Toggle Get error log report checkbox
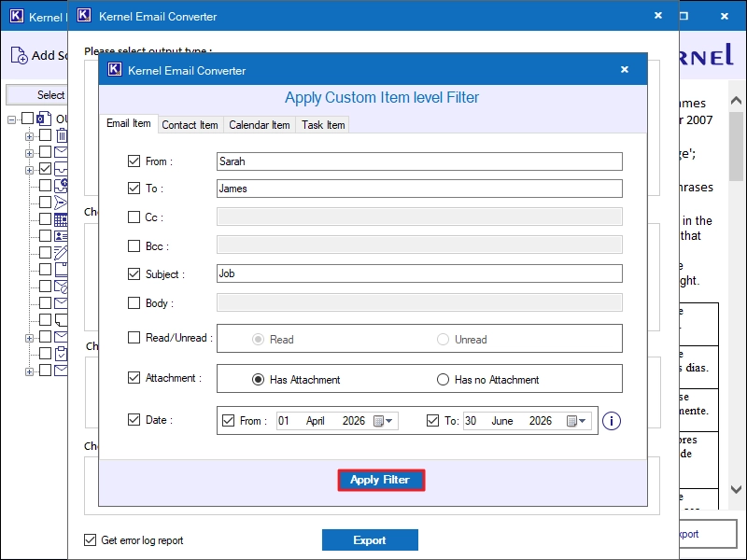Viewport: 747px width, 560px height. [90, 540]
